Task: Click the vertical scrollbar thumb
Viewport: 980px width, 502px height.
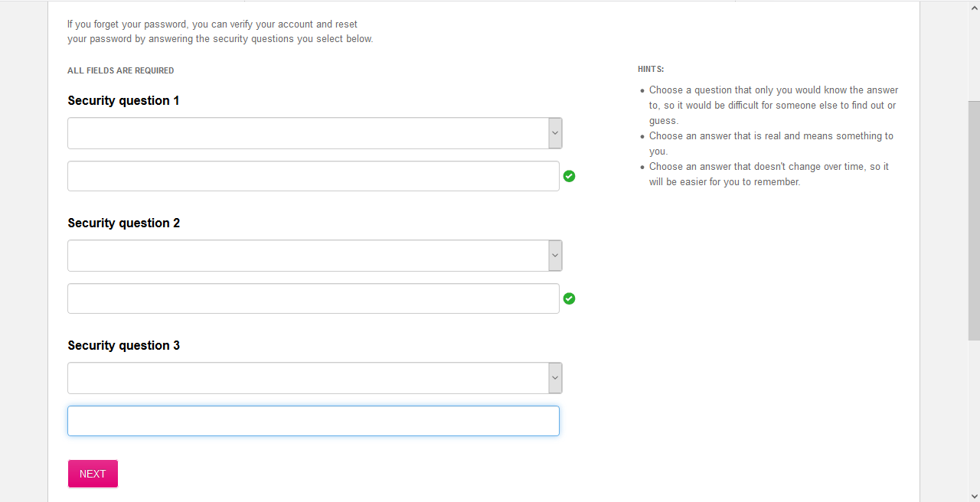Action: point(974,220)
